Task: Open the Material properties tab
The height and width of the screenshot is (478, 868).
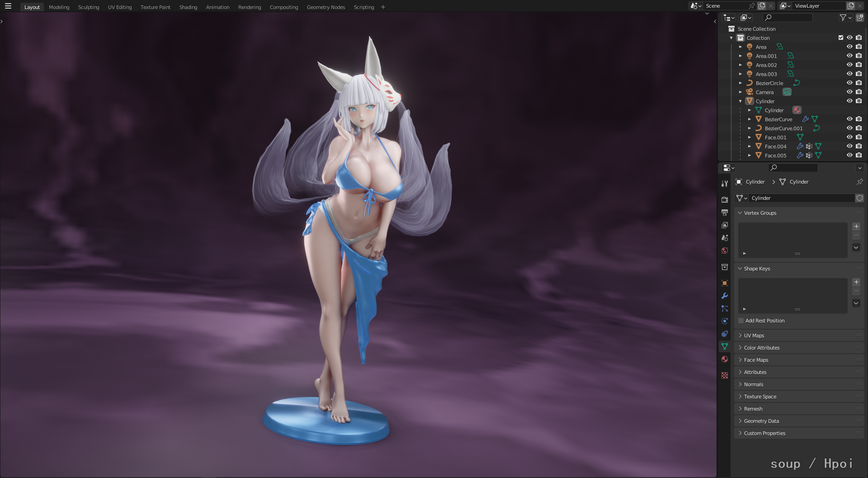Action: (x=725, y=359)
